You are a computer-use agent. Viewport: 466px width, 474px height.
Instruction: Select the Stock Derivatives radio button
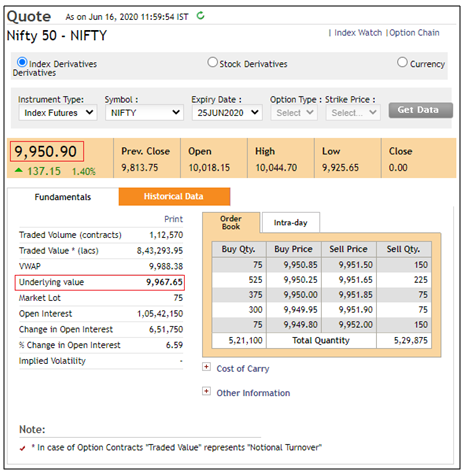(213, 62)
